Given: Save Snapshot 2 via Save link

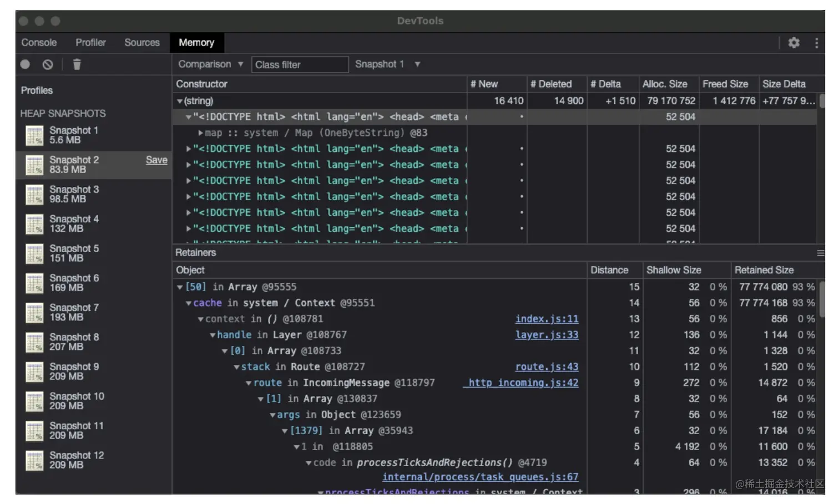Looking at the screenshot, I should 156,160.
